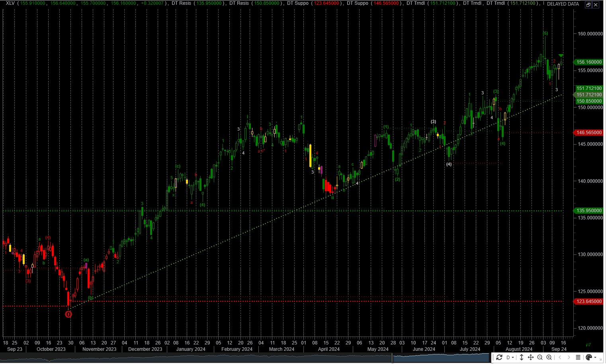Click the 146.565000 red price tag
The height and width of the screenshot is (364, 606).
pyautogui.click(x=589, y=133)
